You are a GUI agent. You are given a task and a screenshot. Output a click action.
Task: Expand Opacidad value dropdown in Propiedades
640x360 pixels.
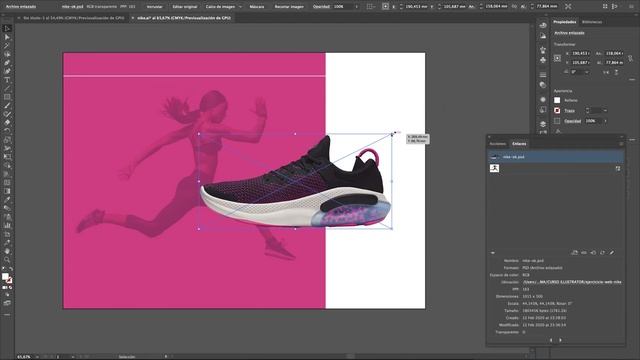[x=605, y=121]
